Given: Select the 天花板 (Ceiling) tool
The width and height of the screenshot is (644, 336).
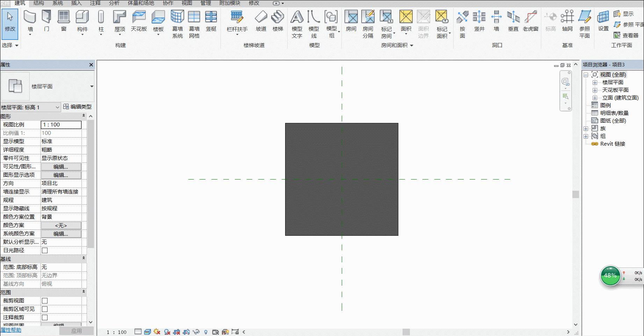Looking at the screenshot, I should pyautogui.click(x=139, y=21).
